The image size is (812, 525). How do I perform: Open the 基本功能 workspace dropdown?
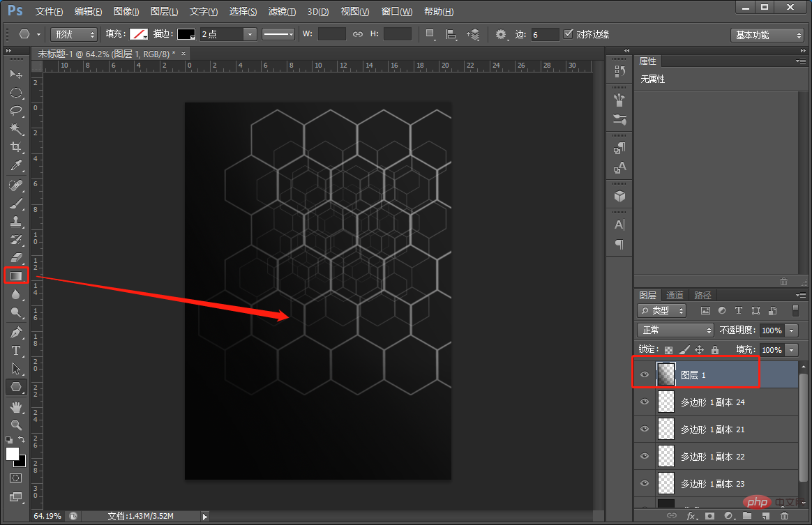tap(767, 35)
